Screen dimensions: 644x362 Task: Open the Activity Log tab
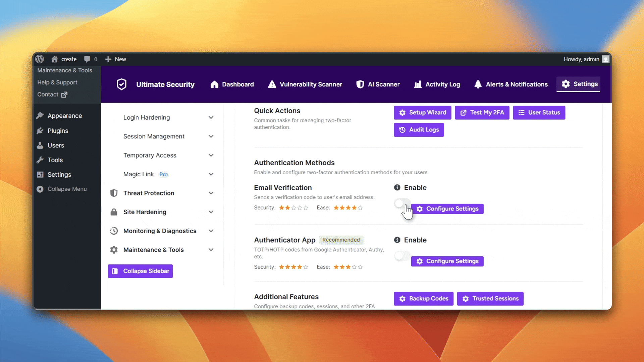437,84
